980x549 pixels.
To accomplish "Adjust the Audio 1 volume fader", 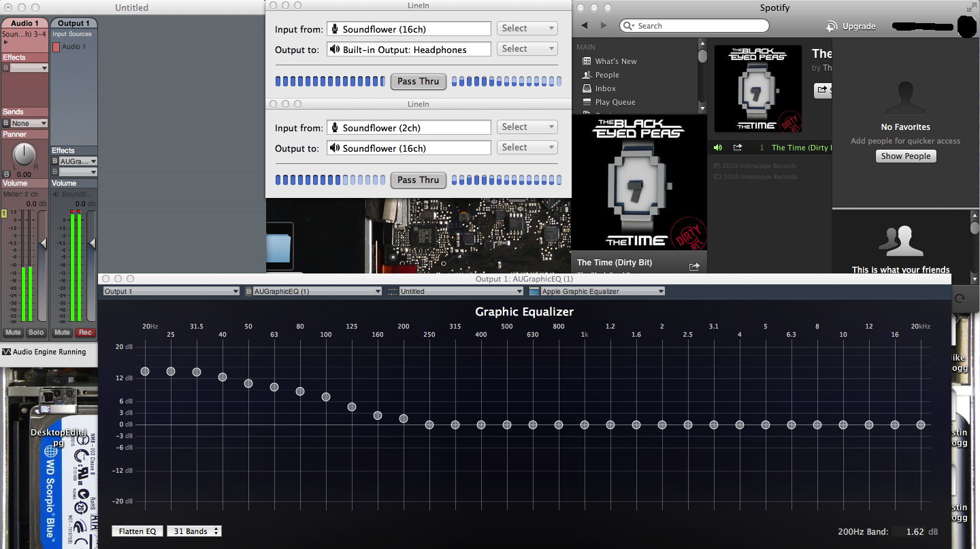I will click(x=44, y=243).
